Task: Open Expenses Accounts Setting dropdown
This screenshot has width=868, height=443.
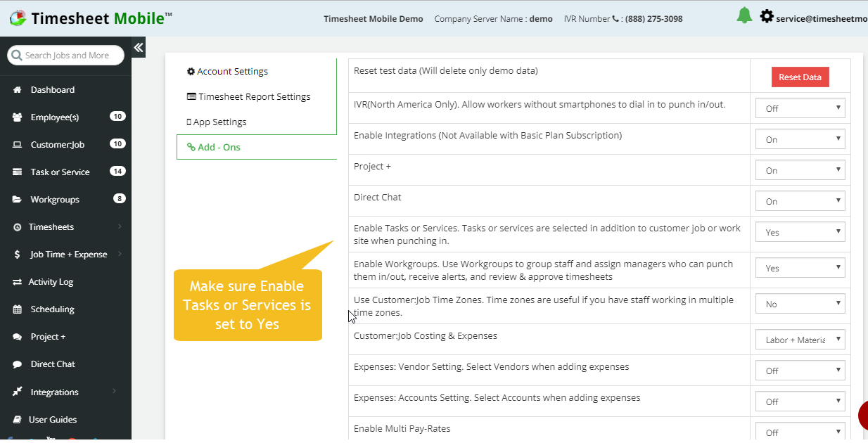Action: pyautogui.click(x=800, y=402)
